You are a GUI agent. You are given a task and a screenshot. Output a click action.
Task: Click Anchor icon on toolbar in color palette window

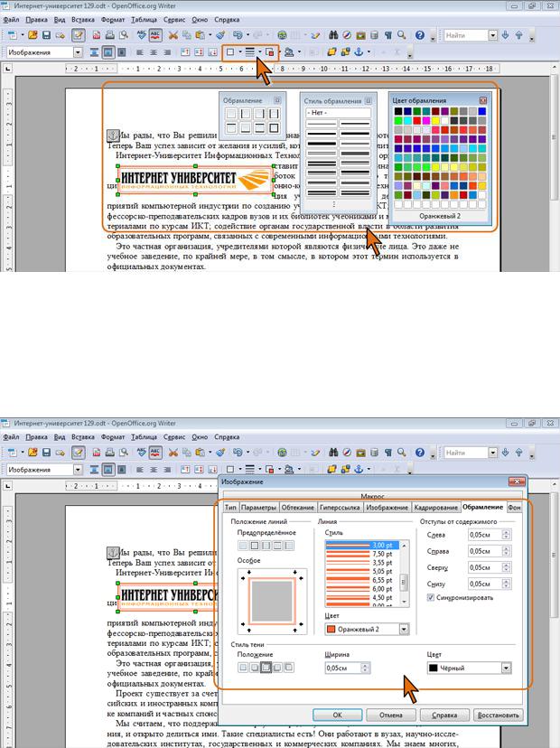click(x=359, y=52)
